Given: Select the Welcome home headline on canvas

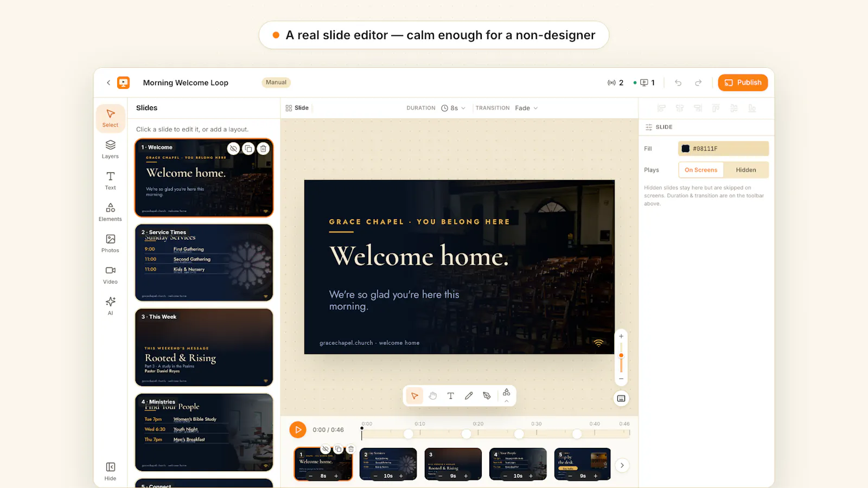Looking at the screenshot, I should (419, 256).
